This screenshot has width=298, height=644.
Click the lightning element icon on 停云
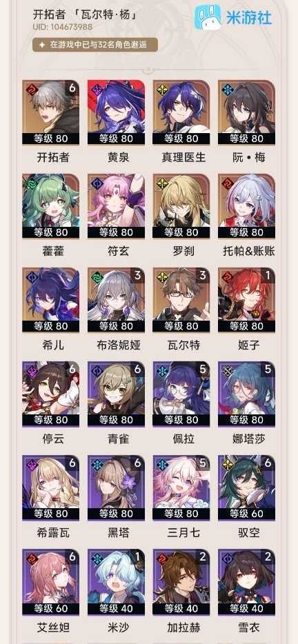tap(31, 370)
